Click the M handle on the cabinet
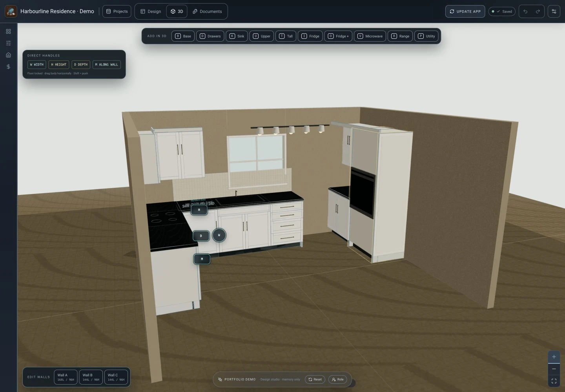 pos(202,259)
